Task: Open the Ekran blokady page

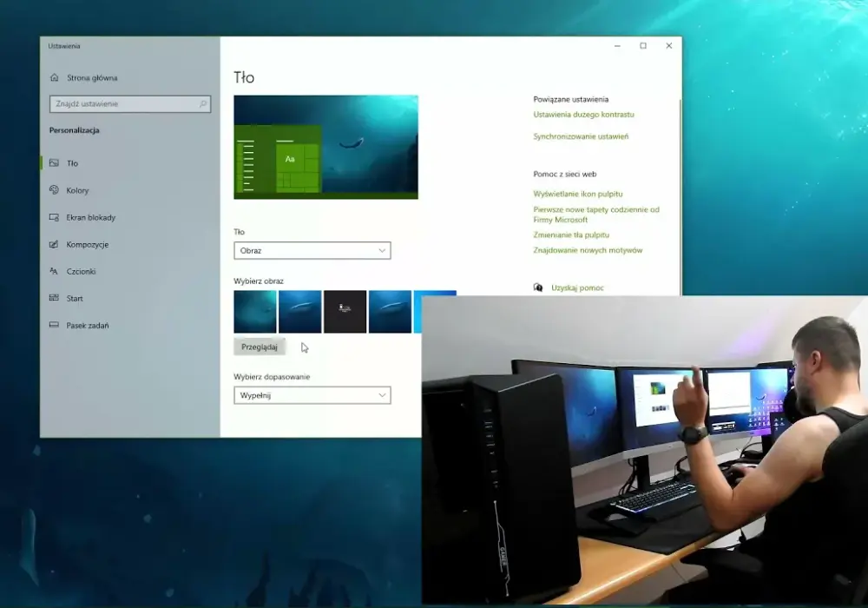Action: click(91, 218)
